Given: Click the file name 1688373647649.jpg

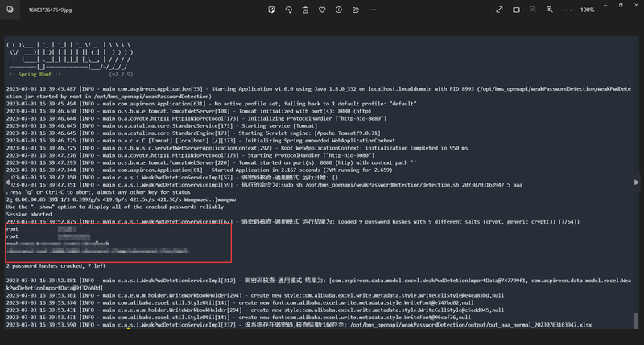Looking at the screenshot, I should click(50, 10).
